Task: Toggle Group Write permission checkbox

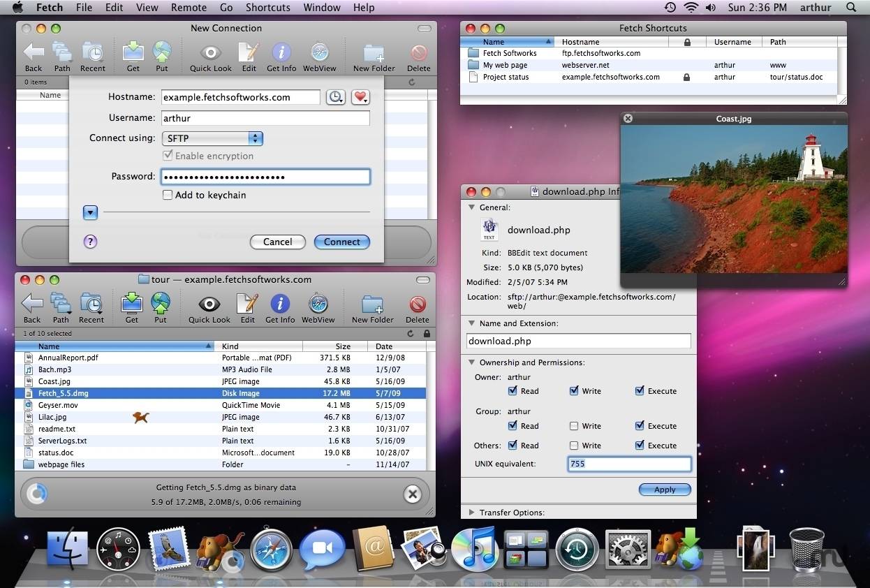Action: 574,426
